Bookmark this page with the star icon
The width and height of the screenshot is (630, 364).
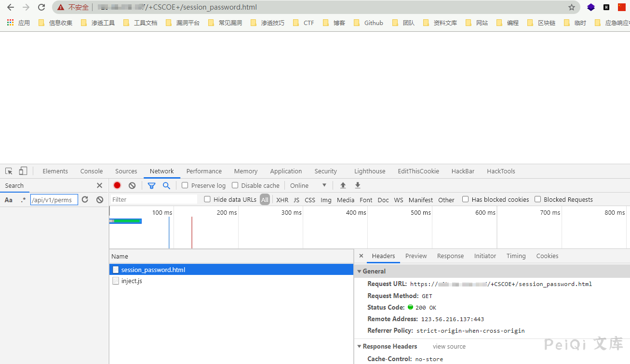pos(572,7)
